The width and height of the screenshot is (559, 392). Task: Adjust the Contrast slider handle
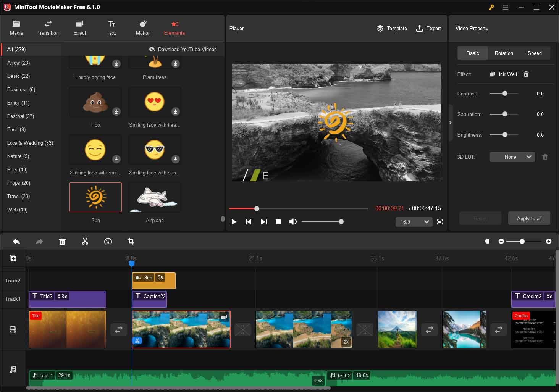pyautogui.click(x=505, y=94)
